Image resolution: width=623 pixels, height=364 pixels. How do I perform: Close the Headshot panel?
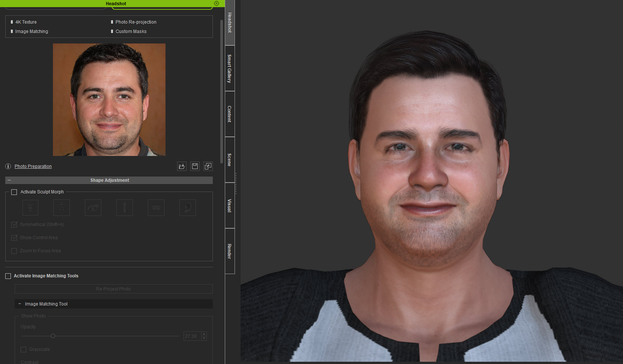(x=217, y=3)
